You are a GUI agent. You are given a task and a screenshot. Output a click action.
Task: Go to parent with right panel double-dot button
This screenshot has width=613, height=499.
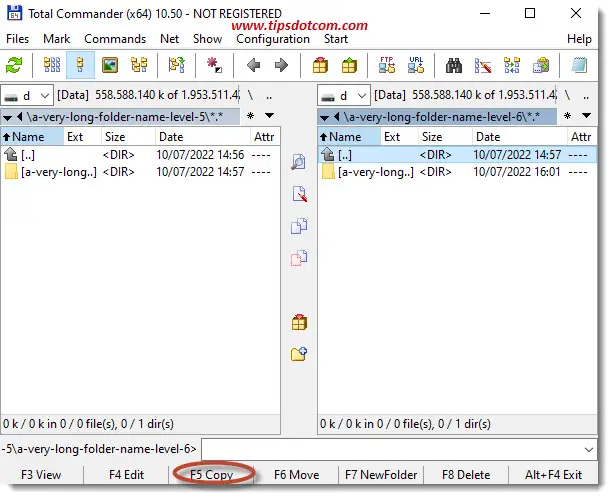click(586, 95)
